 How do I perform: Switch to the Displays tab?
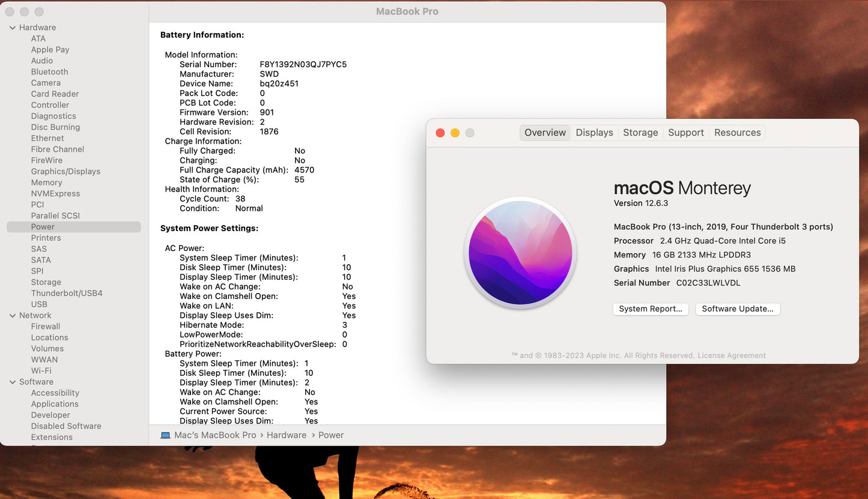pyautogui.click(x=594, y=133)
